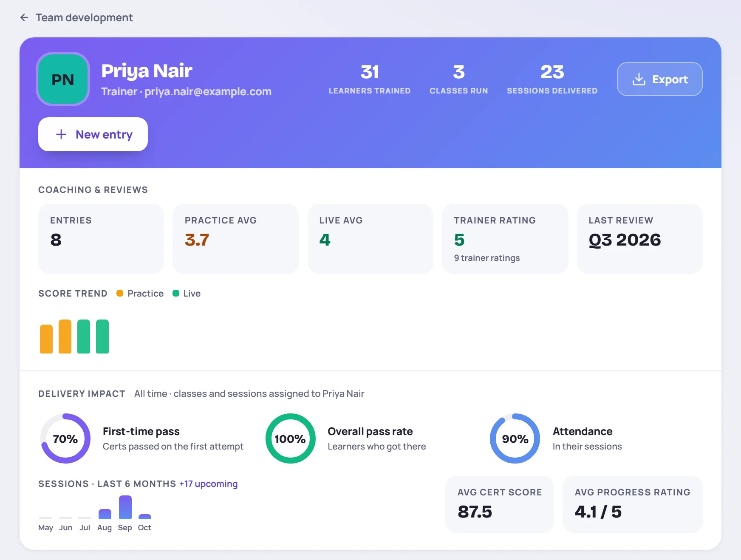
Task: Click the First-time pass label
Action: (x=141, y=431)
